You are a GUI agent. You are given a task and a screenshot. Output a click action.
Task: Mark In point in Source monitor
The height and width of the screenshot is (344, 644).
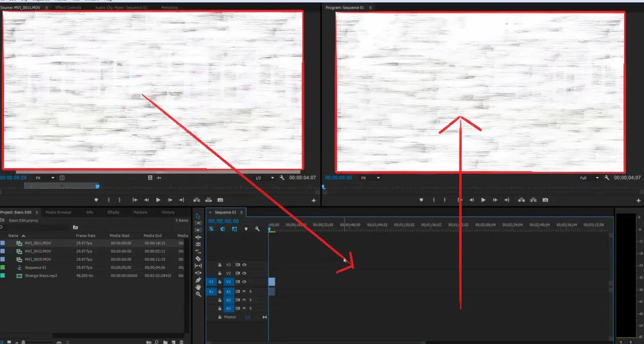click(x=109, y=200)
